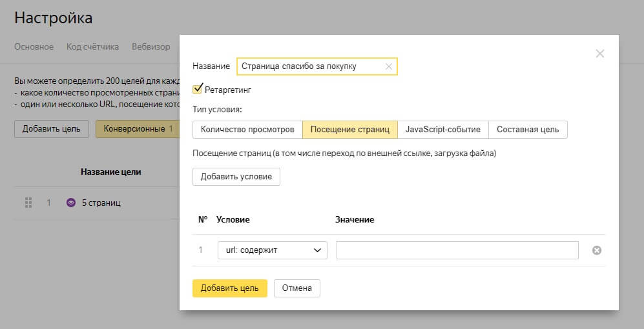Select the Составная цель condition type
Image resolution: width=644 pixels, height=329 pixels.
point(528,130)
